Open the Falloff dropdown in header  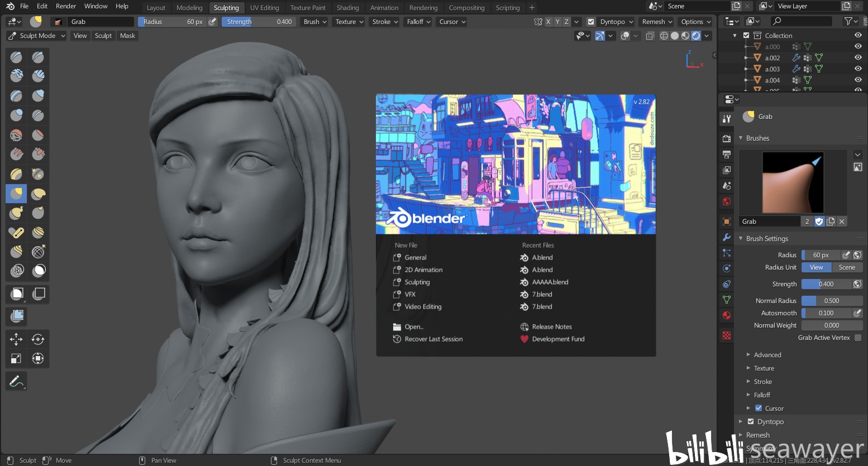coord(419,22)
